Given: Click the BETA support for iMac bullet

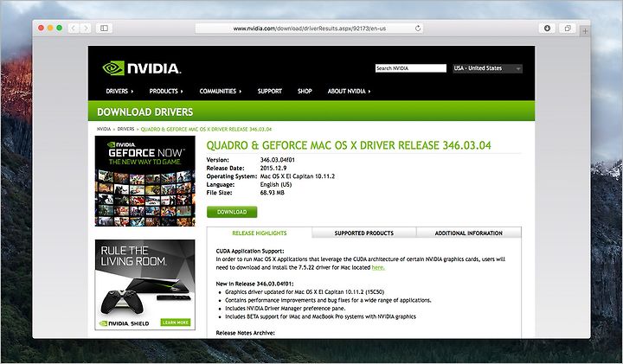Looking at the screenshot, I should 320,316.
